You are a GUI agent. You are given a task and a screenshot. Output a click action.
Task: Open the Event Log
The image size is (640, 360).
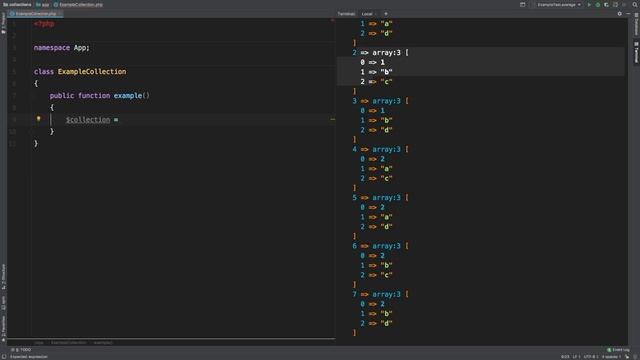click(618, 350)
